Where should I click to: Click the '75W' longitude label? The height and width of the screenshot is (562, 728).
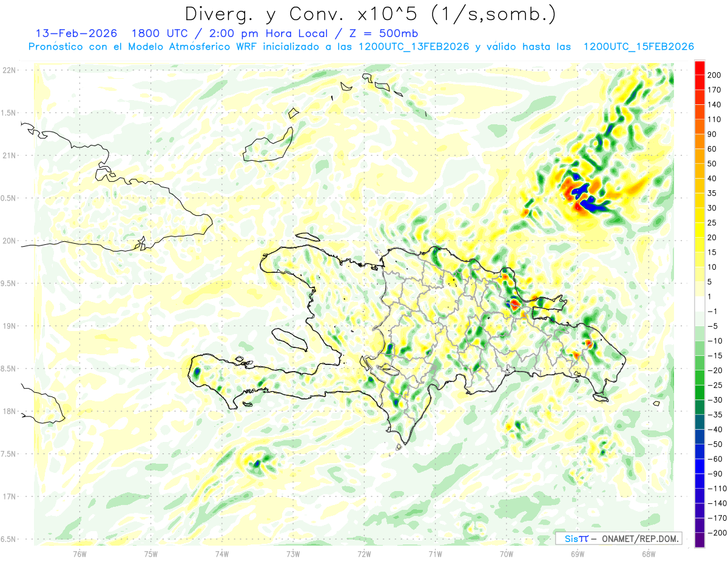click(x=151, y=554)
